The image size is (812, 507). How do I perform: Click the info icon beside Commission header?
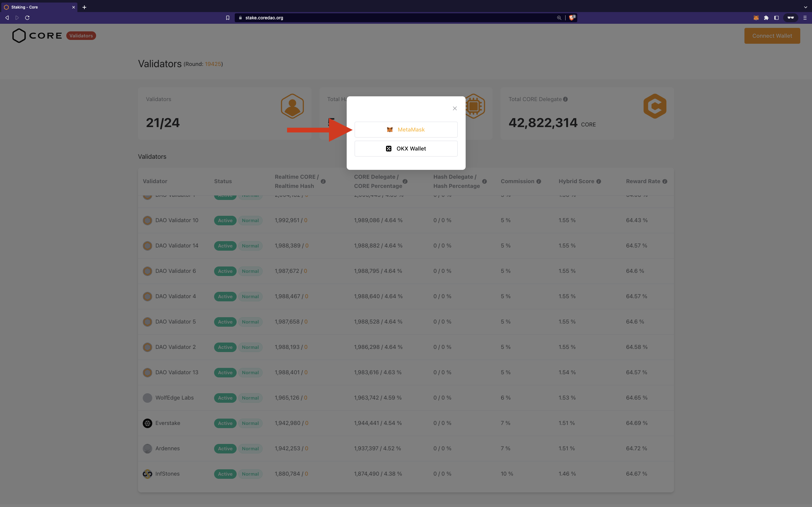(x=539, y=181)
